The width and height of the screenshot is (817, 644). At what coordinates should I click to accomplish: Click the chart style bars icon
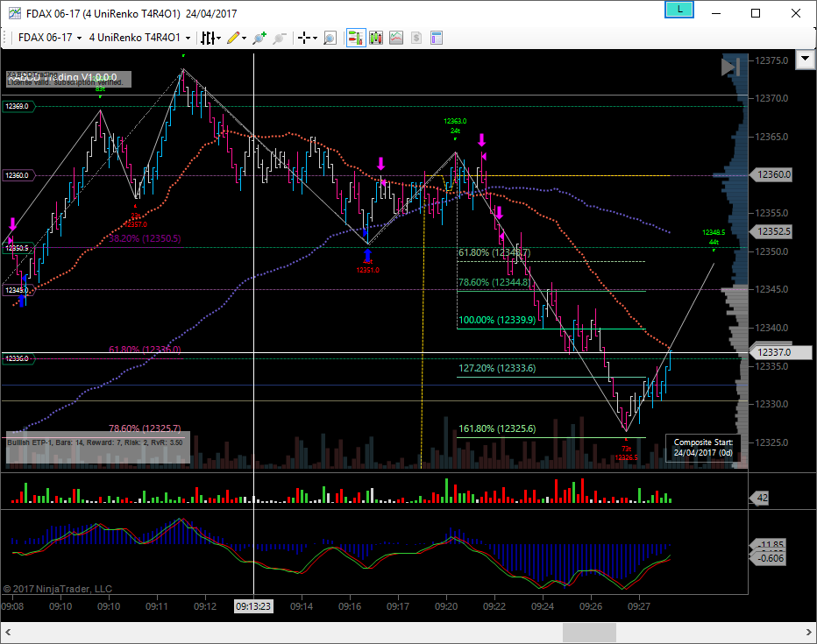(208, 38)
